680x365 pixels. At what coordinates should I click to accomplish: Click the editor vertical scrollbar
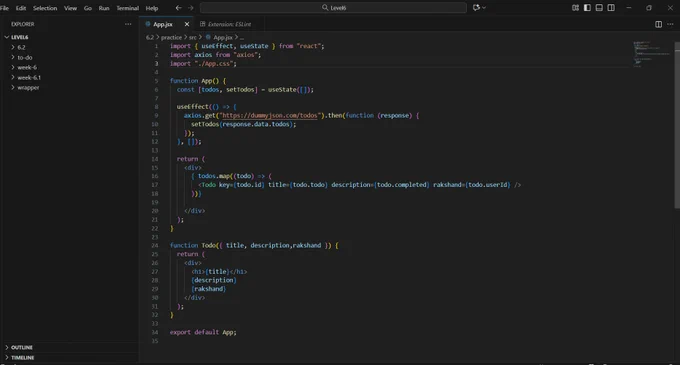tap(677, 125)
